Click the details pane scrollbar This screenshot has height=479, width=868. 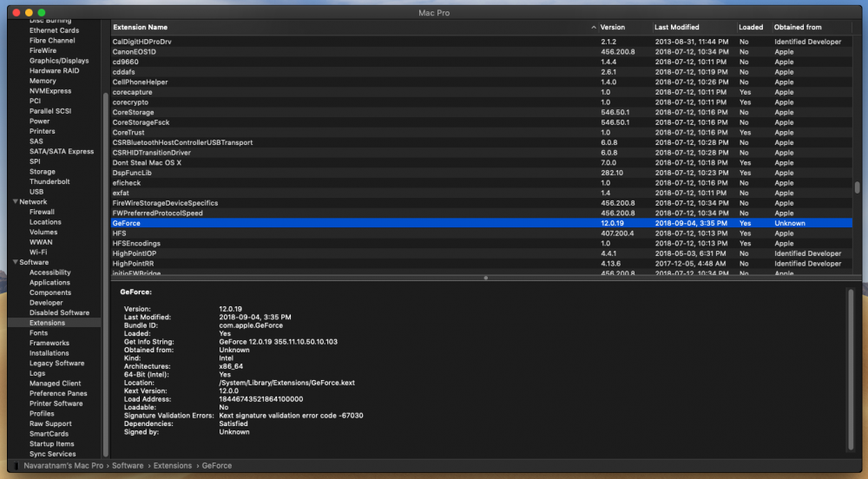[851, 370]
